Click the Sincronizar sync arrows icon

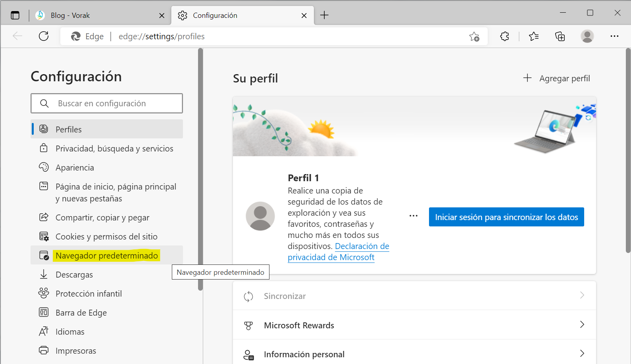click(248, 296)
